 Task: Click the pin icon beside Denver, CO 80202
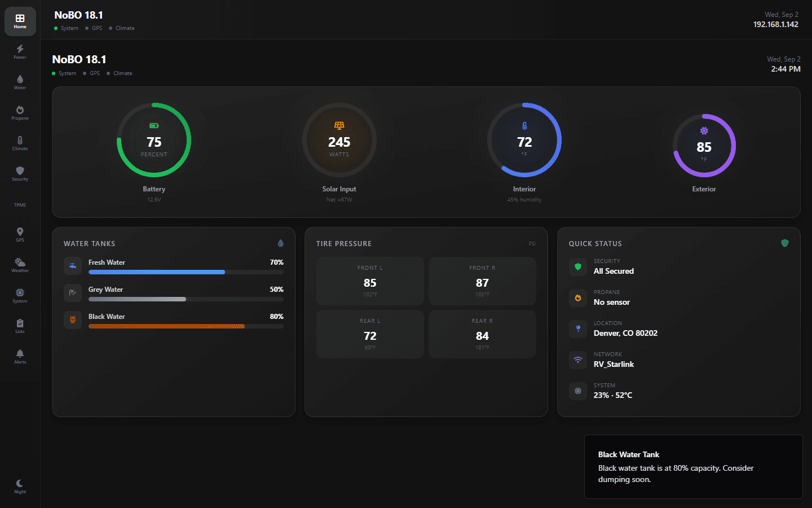[x=578, y=329]
